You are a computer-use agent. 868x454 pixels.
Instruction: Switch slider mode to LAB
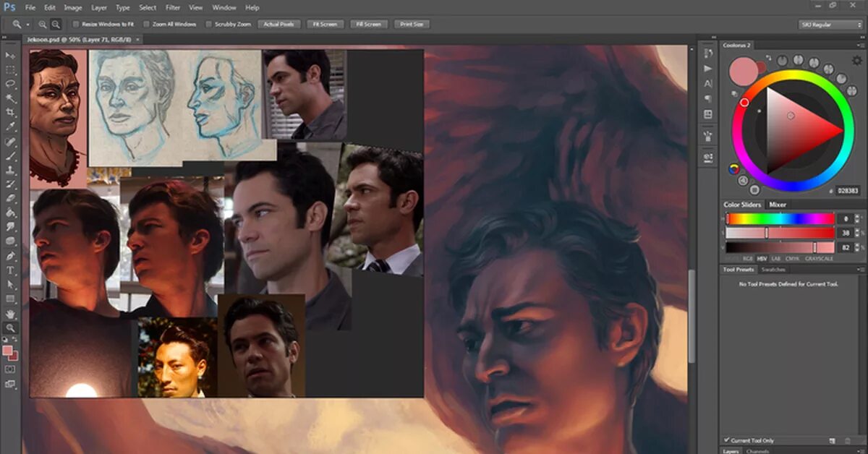(775, 258)
